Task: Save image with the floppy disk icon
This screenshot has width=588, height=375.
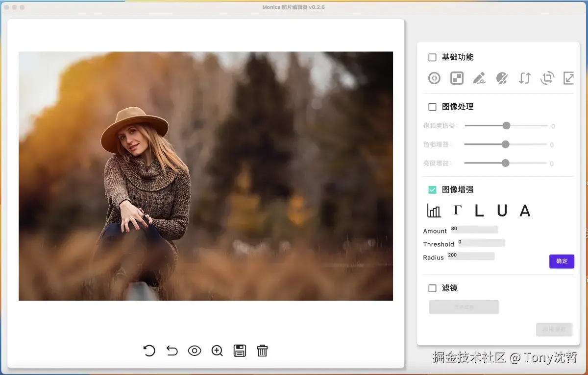Action: tap(240, 351)
